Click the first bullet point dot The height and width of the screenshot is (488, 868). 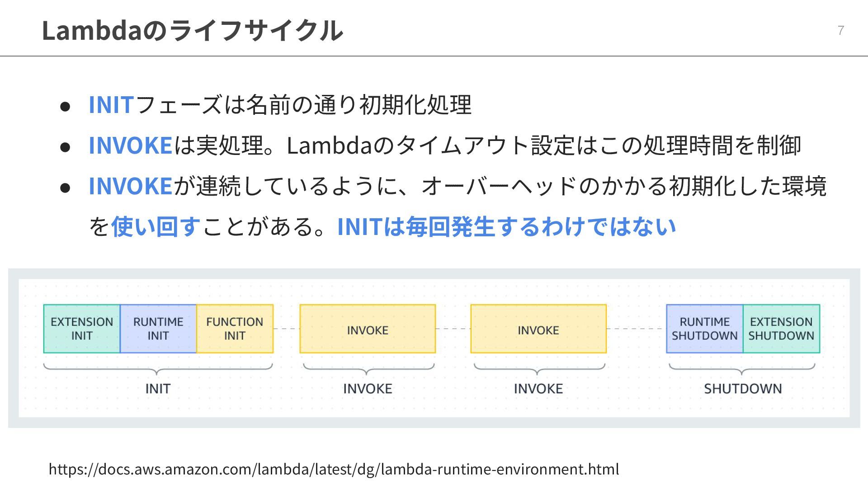click(x=65, y=106)
